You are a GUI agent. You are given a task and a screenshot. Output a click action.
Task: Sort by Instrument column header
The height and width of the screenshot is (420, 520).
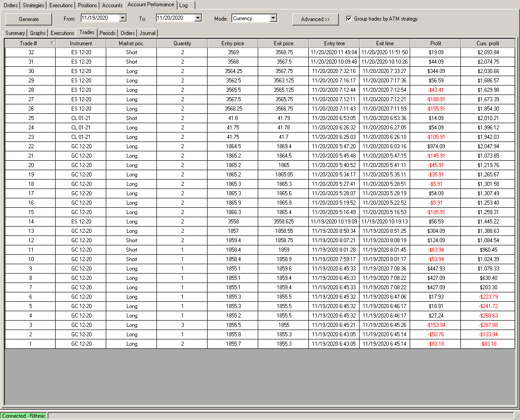(81, 43)
